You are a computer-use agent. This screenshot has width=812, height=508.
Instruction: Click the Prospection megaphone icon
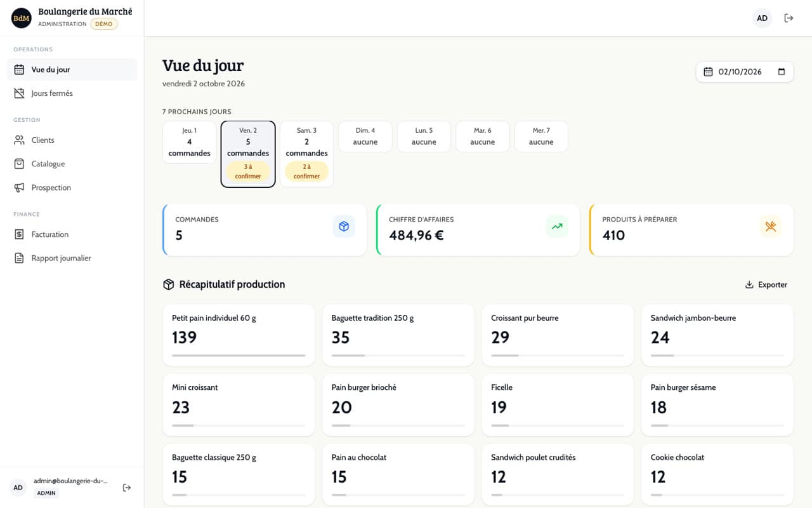pos(19,187)
